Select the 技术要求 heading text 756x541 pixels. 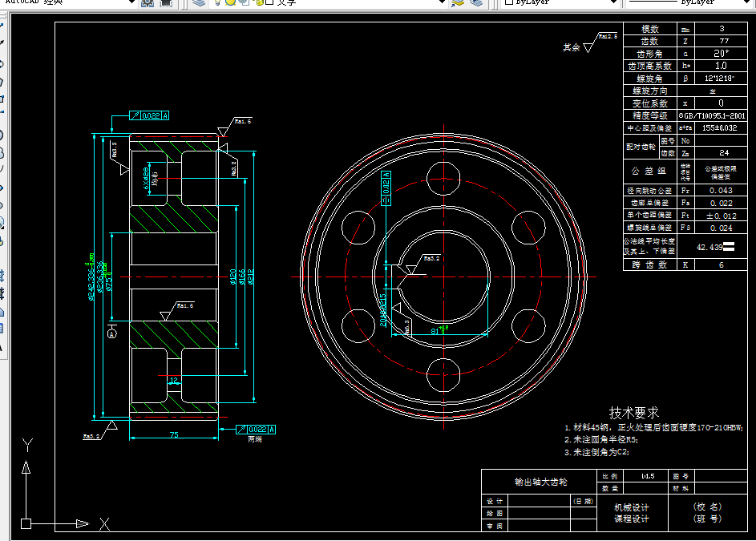pyautogui.click(x=633, y=413)
